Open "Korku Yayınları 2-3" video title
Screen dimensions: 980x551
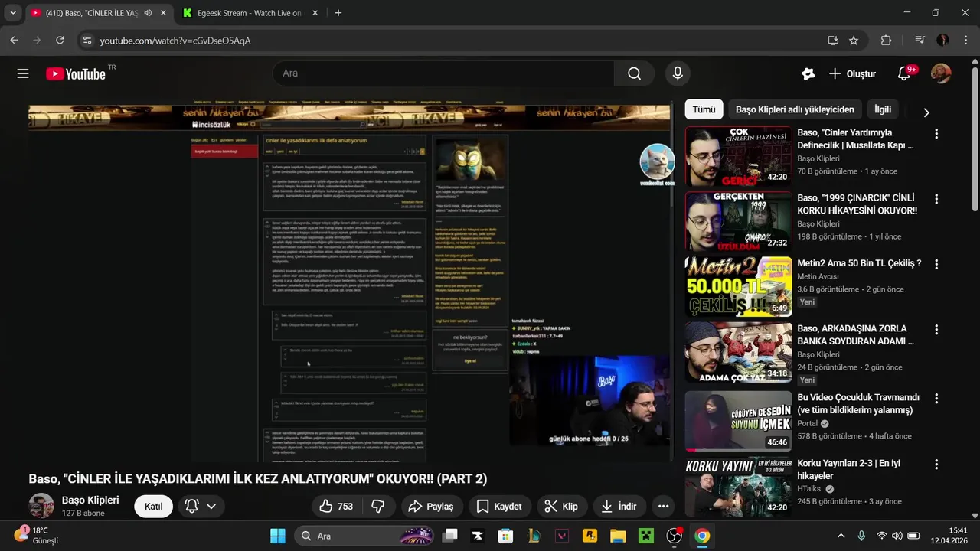pyautogui.click(x=848, y=470)
